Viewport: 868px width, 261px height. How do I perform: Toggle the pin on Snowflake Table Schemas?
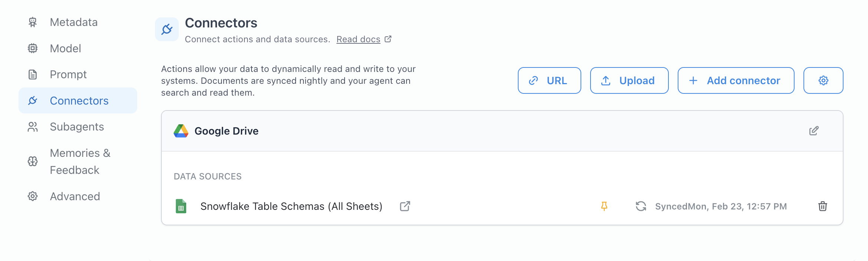point(604,206)
